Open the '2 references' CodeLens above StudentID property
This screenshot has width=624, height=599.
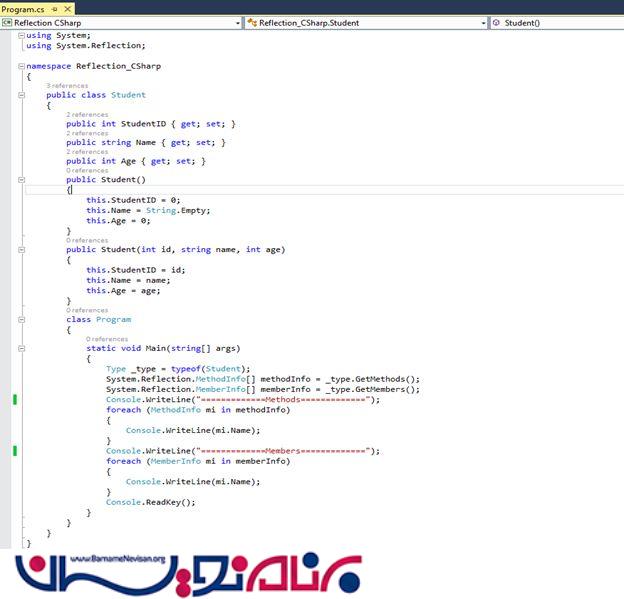[x=87, y=115]
